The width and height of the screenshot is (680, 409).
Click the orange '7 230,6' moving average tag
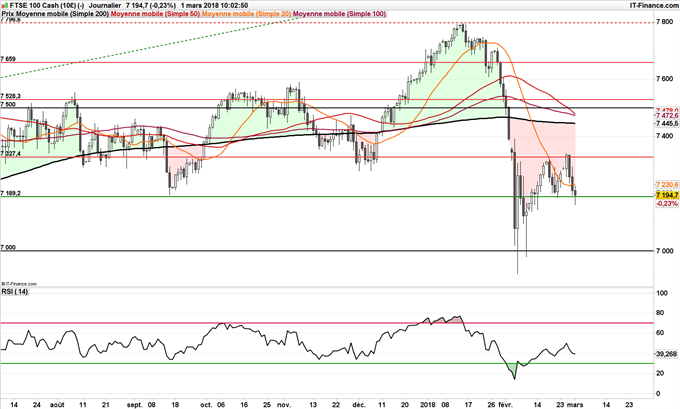pyautogui.click(x=667, y=185)
